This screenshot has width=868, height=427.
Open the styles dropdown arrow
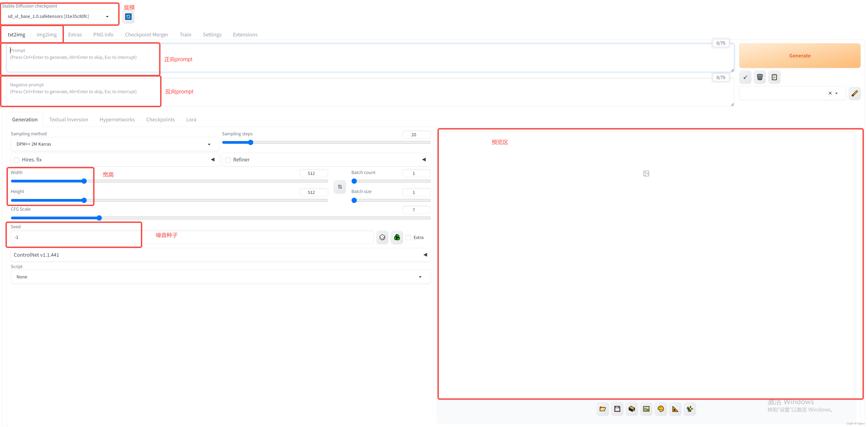(x=836, y=93)
